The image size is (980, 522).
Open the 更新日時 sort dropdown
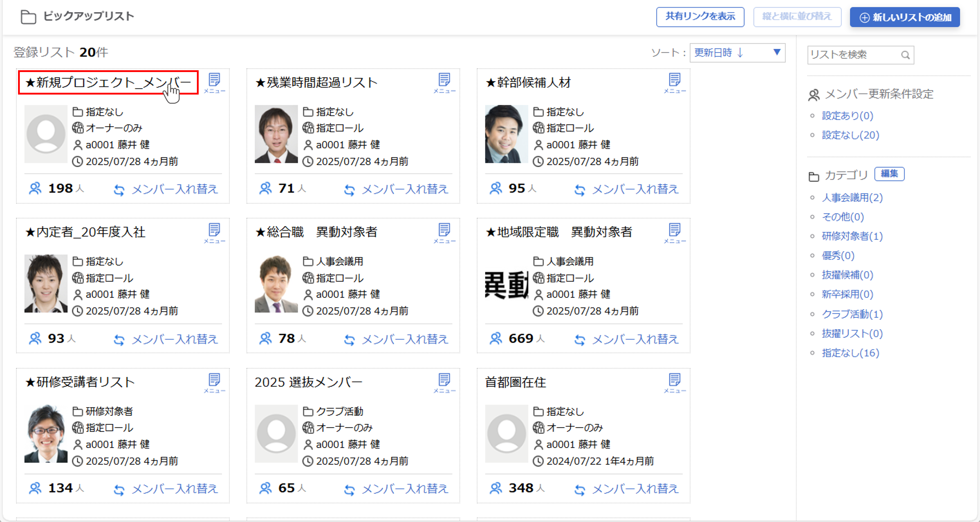tap(737, 53)
